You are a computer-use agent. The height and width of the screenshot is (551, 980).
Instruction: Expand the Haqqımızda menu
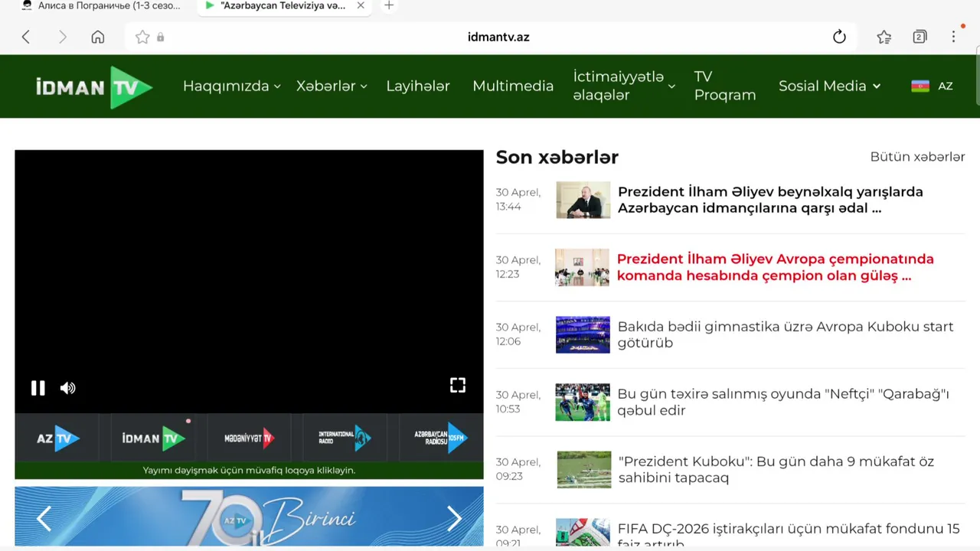pos(232,86)
